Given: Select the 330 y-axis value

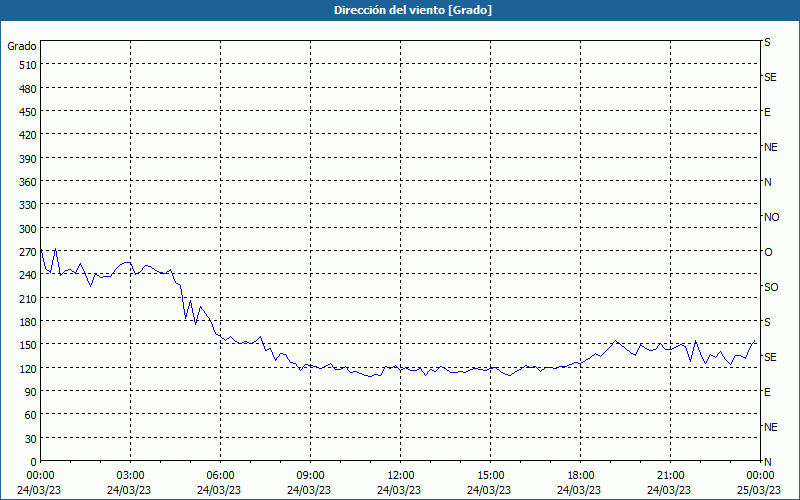Looking at the screenshot, I should tap(28, 205).
